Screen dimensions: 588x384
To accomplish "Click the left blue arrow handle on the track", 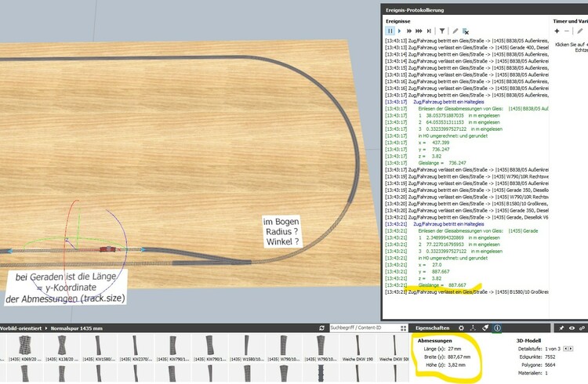I will tap(9, 251).
